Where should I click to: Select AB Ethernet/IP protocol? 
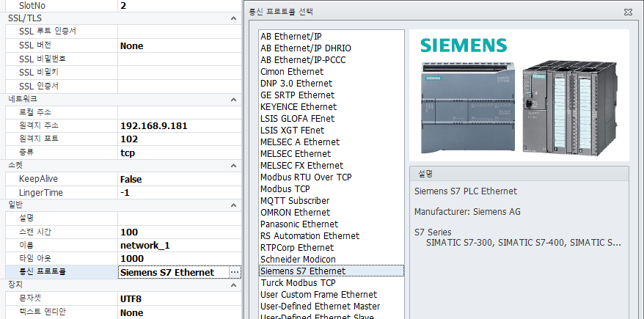pyautogui.click(x=331, y=36)
